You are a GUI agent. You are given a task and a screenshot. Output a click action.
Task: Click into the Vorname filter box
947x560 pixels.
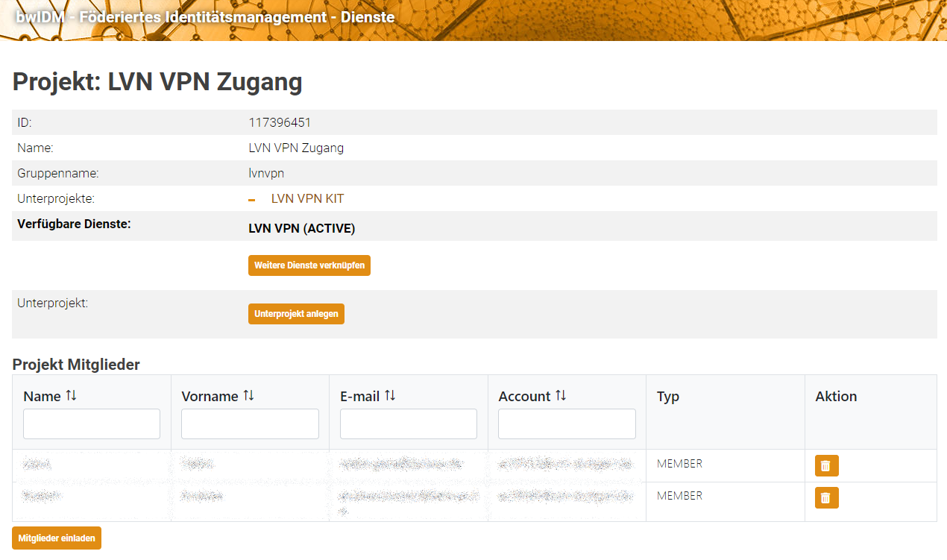tap(250, 424)
